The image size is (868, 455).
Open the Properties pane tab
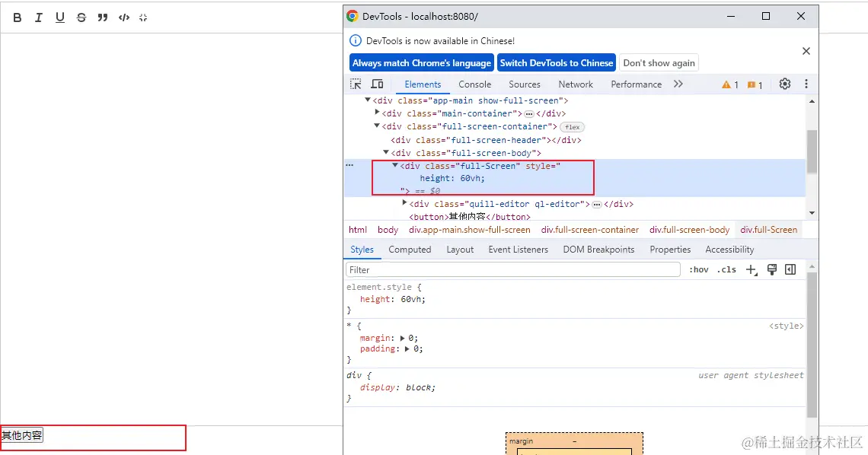pyautogui.click(x=670, y=250)
